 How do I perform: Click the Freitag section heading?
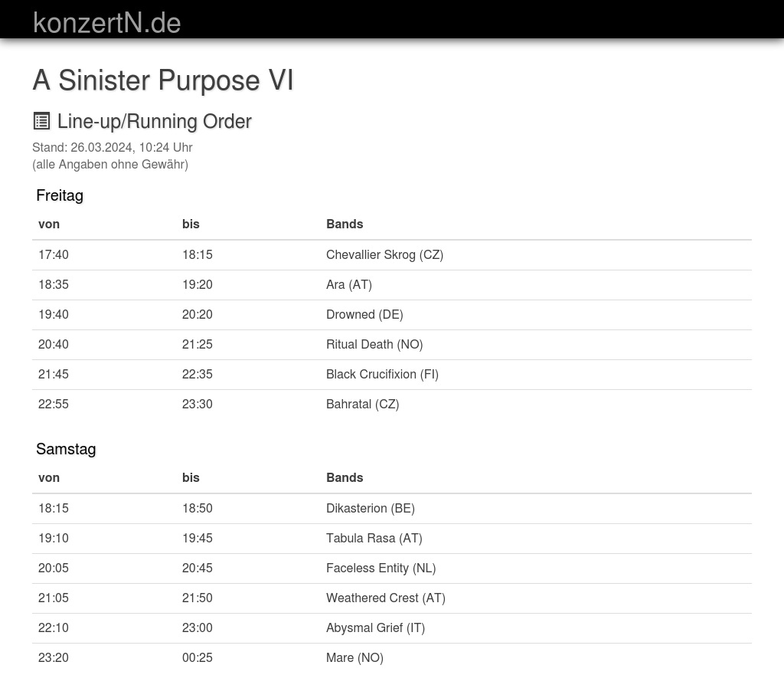pos(60,195)
